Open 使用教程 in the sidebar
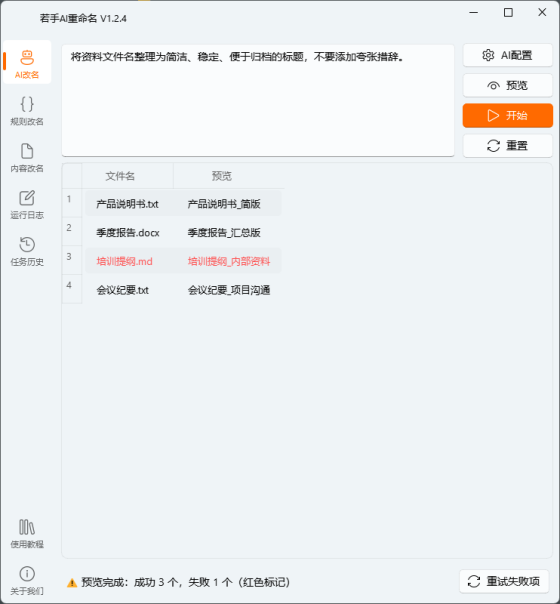Viewport: 560px width, 604px height. pyautogui.click(x=27, y=534)
